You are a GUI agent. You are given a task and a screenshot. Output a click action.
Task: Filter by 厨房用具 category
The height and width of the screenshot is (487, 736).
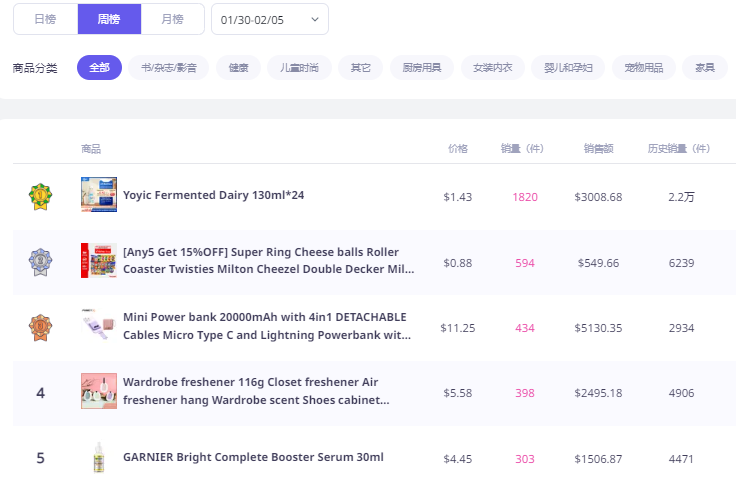click(x=422, y=68)
